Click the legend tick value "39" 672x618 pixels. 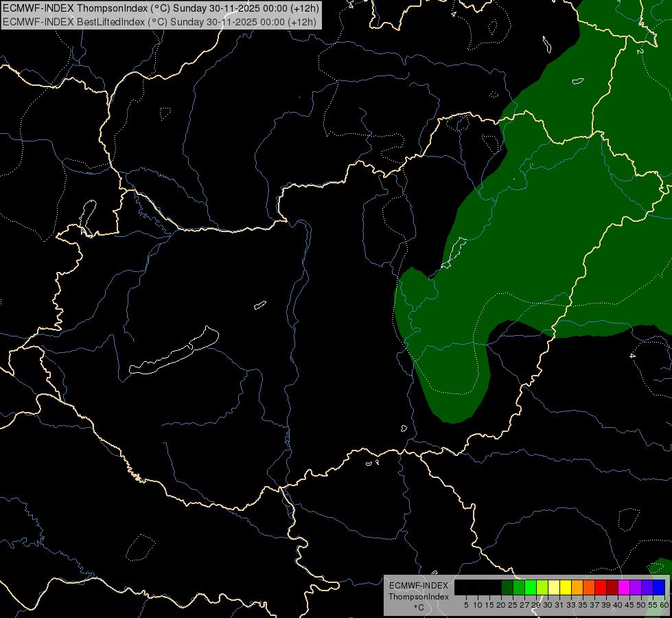[606, 605]
